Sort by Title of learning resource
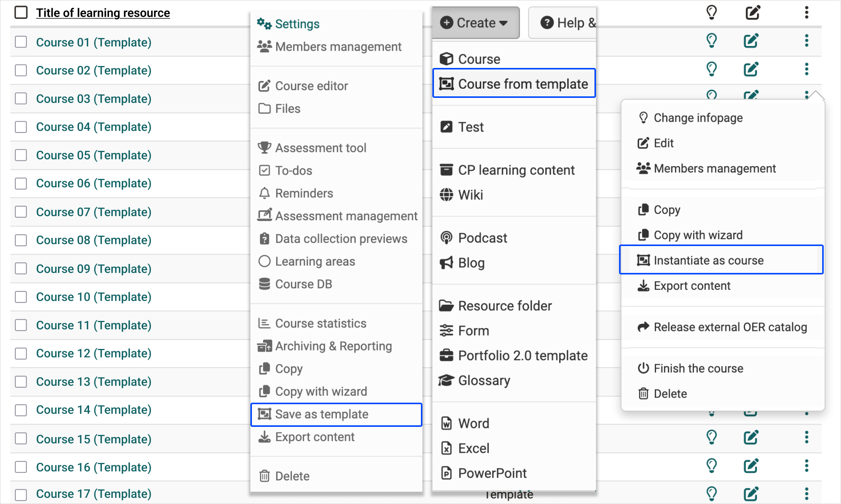 [x=103, y=13]
